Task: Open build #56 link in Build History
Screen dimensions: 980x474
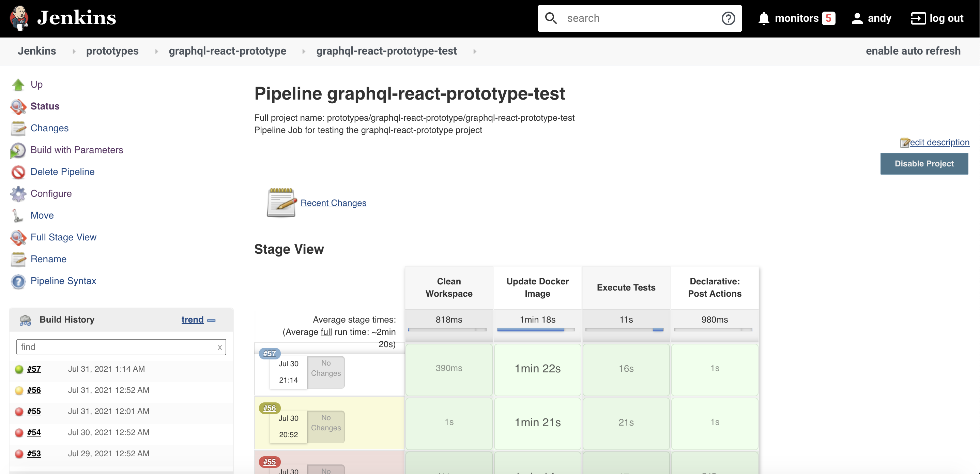Action: [x=34, y=390]
